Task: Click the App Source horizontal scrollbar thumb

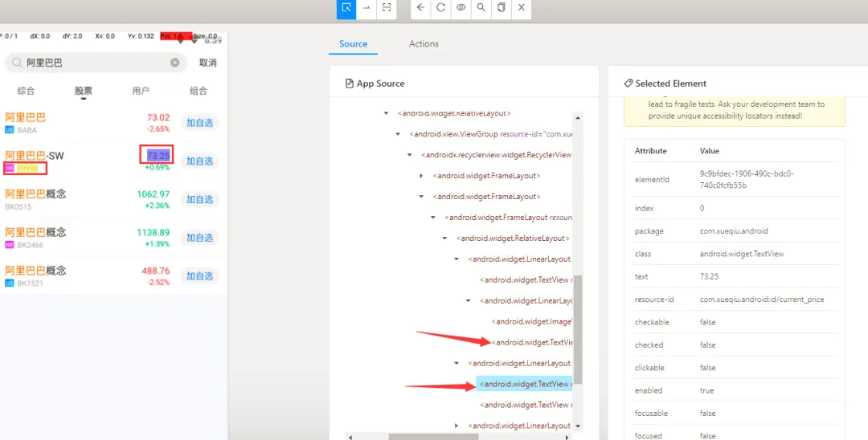Action: pos(433,437)
